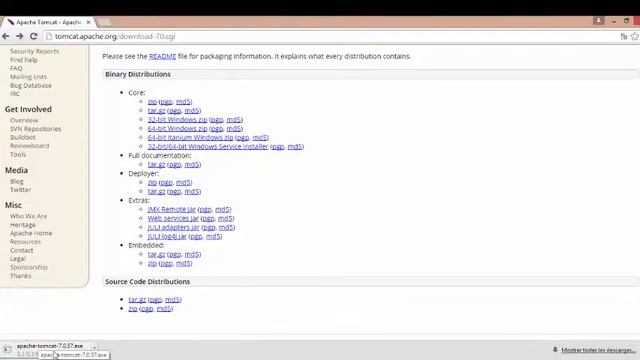Download 32-bit Windows zip
This screenshot has height=360, width=640.
(x=178, y=120)
